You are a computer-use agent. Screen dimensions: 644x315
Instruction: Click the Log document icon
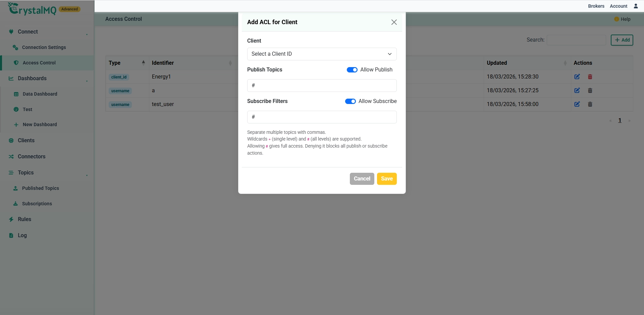click(x=11, y=235)
